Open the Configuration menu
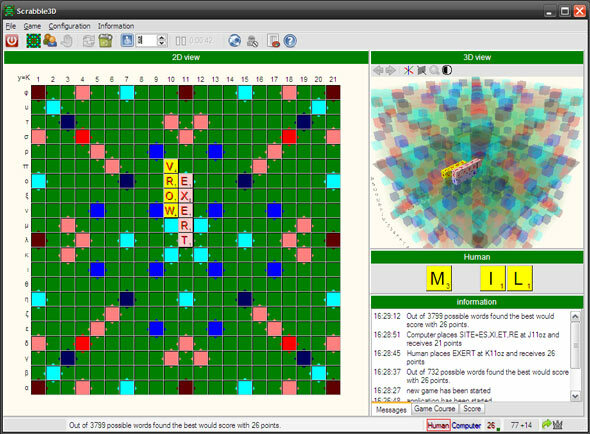The image size is (590, 434). 69,26
